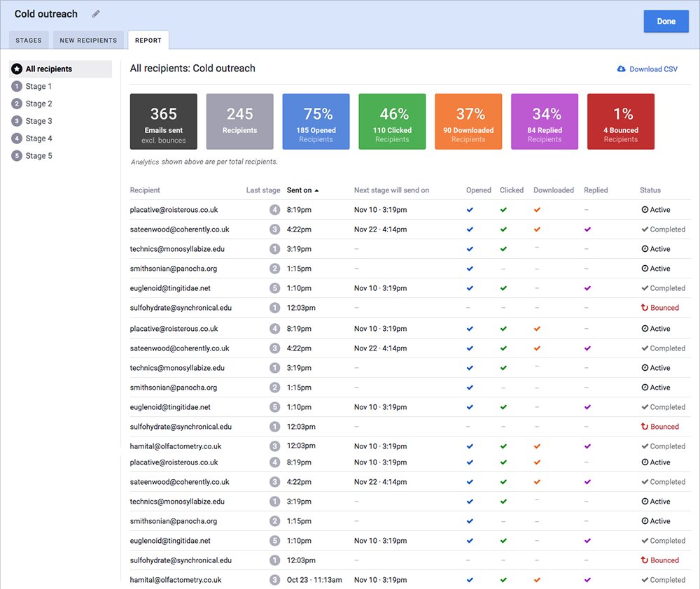
Task: Sort by the Status column header
Action: coord(650,190)
